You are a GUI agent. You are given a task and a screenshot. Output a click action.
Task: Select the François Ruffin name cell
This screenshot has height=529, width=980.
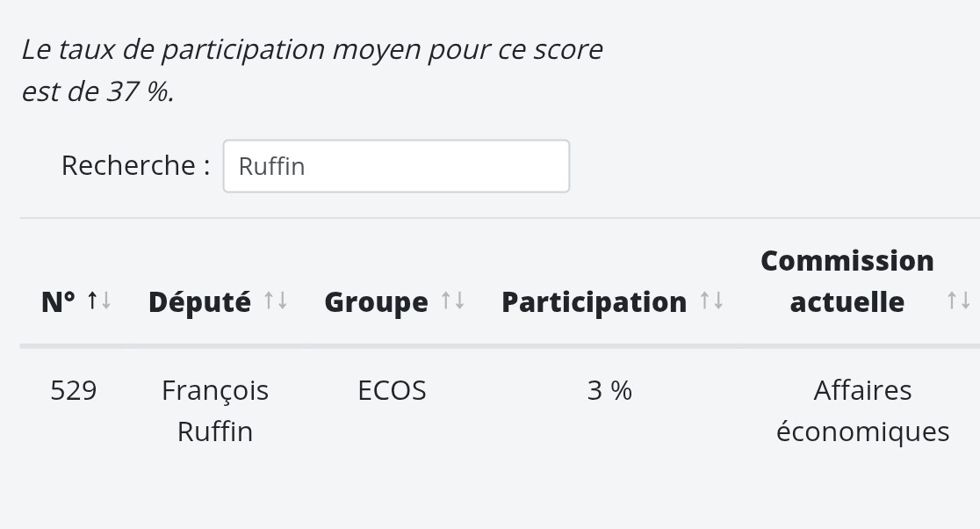pyautogui.click(x=215, y=411)
